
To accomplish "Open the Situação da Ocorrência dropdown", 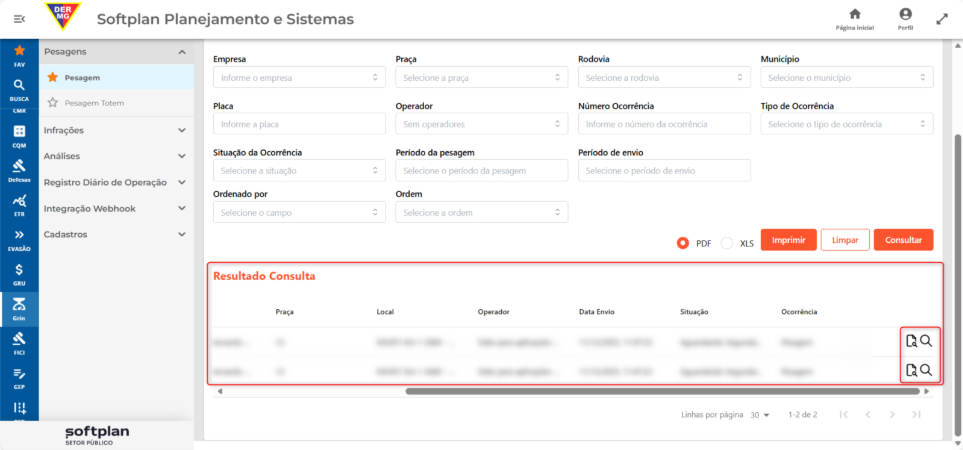I will pos(299,171).
